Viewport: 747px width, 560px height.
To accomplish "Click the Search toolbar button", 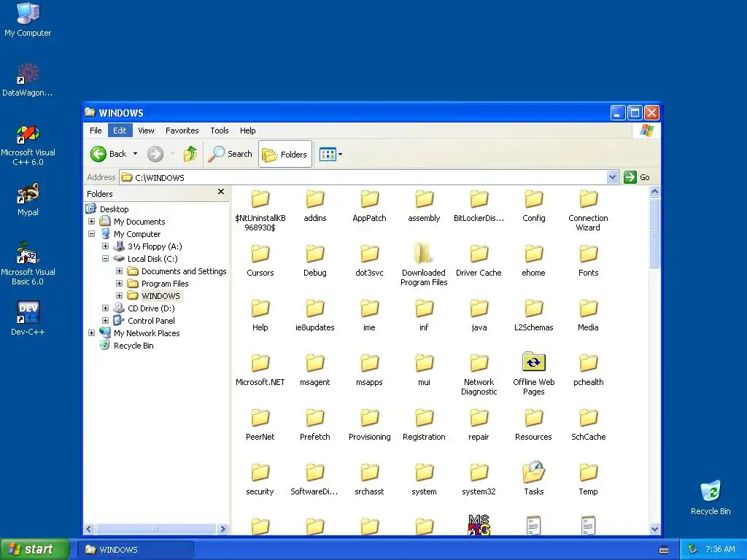I will [230, 154].
